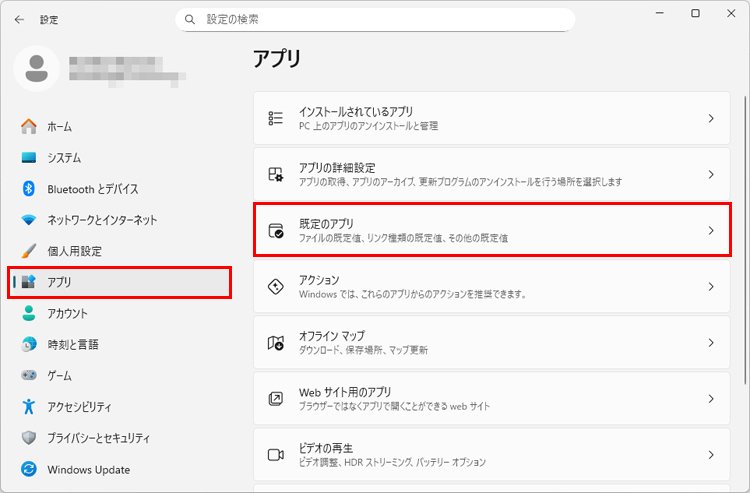Click the Web サイト用のアプリ title
The image size is (750, 493).
click(x=345, y=392)
